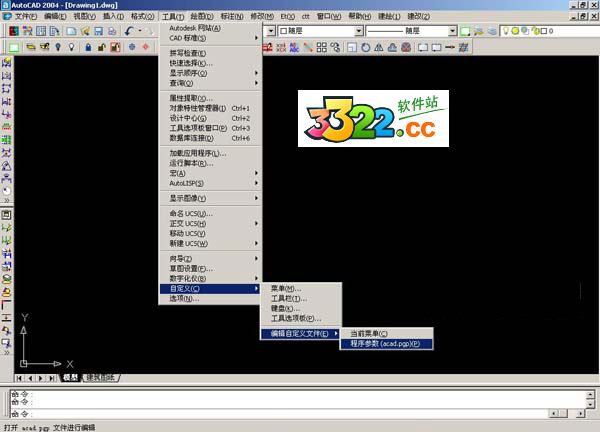Select 拼写检查 menu item
600x432 pixels.
coord(211,53)
